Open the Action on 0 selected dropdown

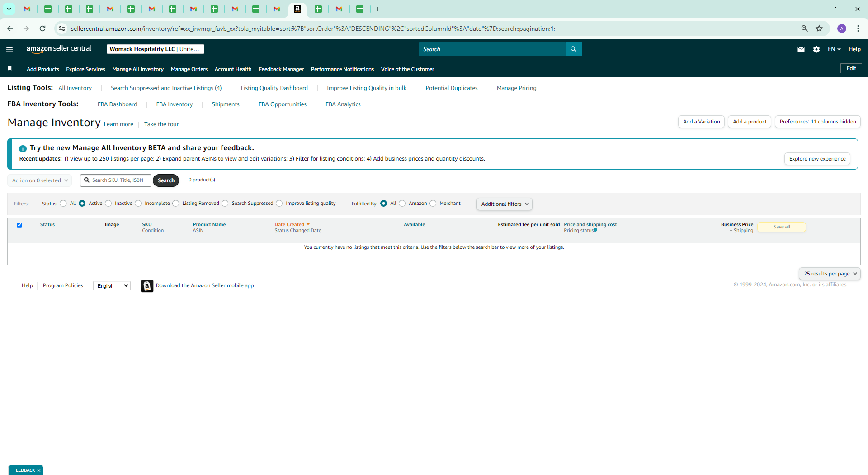[40, 180]
